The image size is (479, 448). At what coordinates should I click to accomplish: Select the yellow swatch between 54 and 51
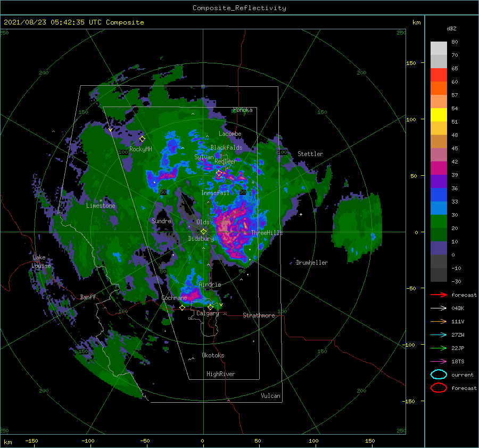pyautogui.click(x=439, y=115)
